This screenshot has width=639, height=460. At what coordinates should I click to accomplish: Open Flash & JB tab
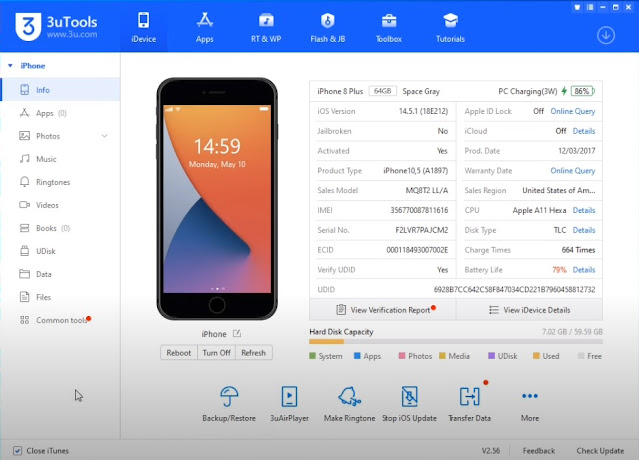[328, 28]
